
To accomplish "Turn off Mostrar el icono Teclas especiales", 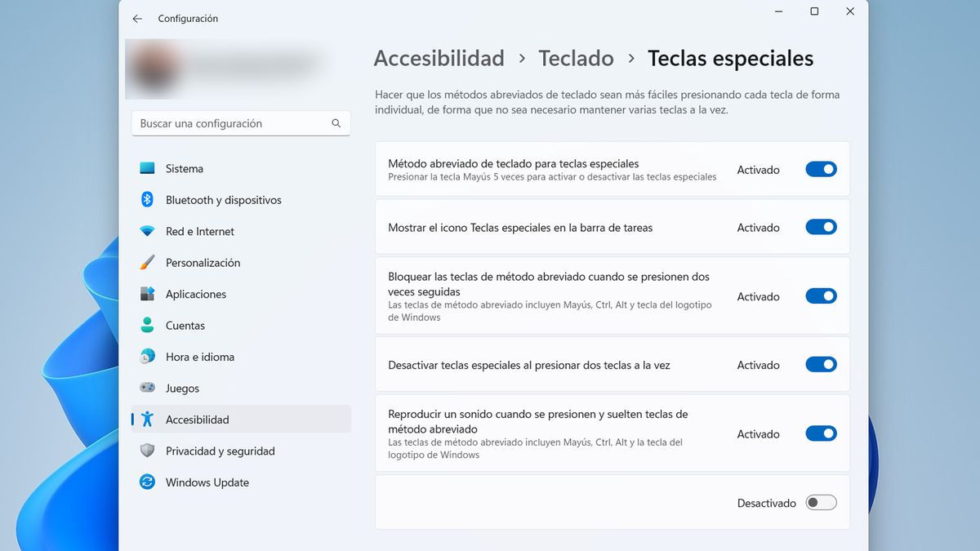I will tap(821, 227).
